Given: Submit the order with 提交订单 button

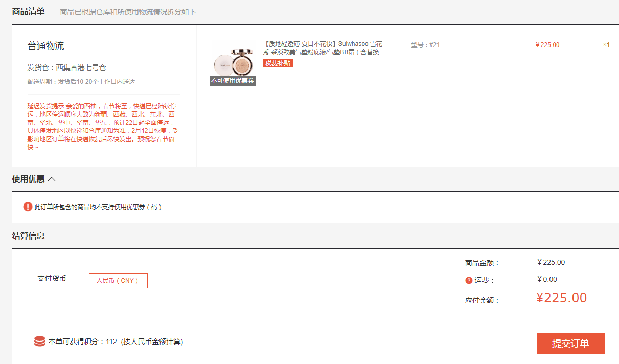Looking at the screenshot, I should pos(570,344).
